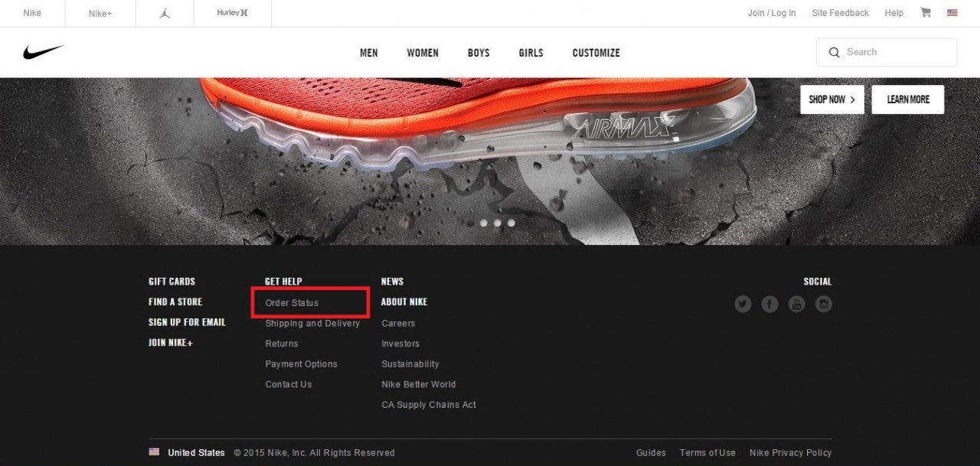Switch to the Nike brand tab
Screen dimensions: 980x466
coord(32,13)
